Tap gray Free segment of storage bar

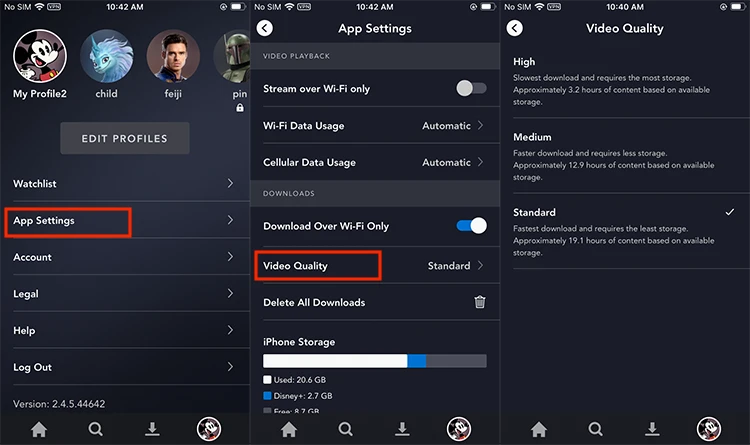pos(456,361)
